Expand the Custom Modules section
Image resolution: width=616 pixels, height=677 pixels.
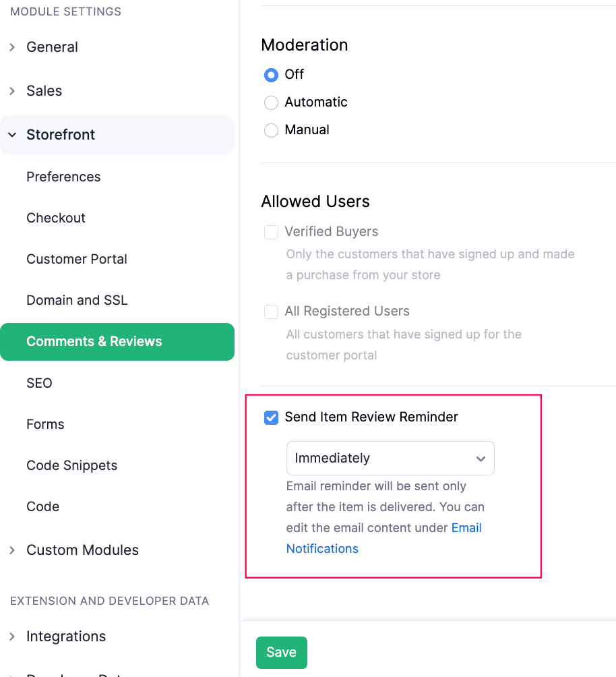click(x=12, y=550)
